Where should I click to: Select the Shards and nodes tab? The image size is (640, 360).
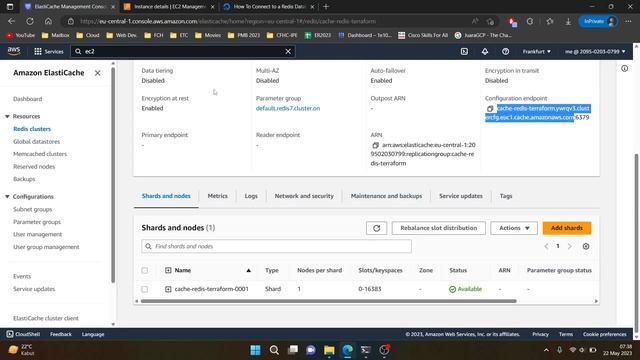point(166,196)
